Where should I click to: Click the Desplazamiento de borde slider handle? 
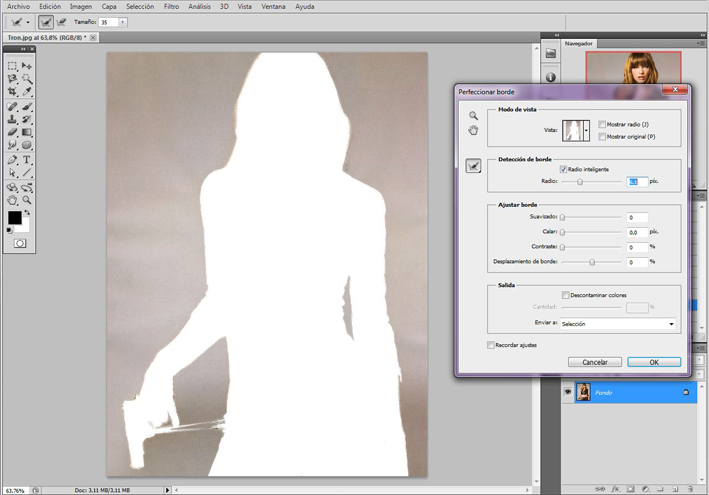(592, 262)
